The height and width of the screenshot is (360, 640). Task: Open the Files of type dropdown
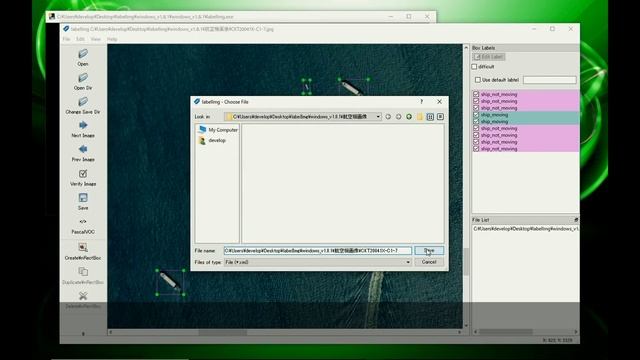[408, 262]
